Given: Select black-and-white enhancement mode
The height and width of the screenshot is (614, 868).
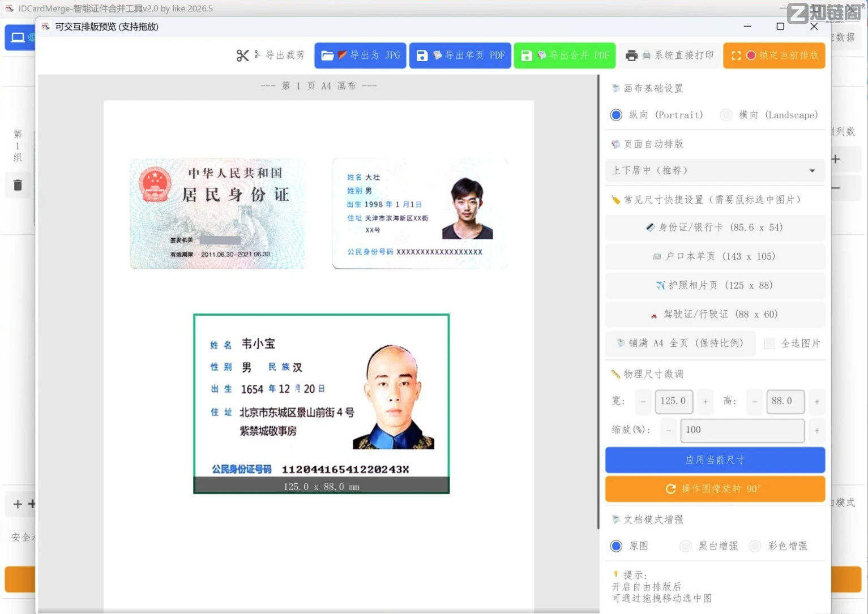Looking at the screenshot, I should click(686, 546).
